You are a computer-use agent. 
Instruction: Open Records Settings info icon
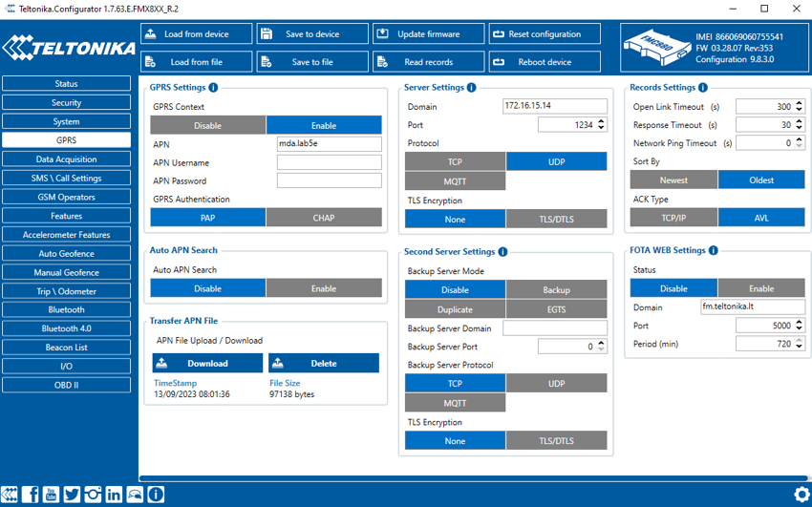(703, 88)
